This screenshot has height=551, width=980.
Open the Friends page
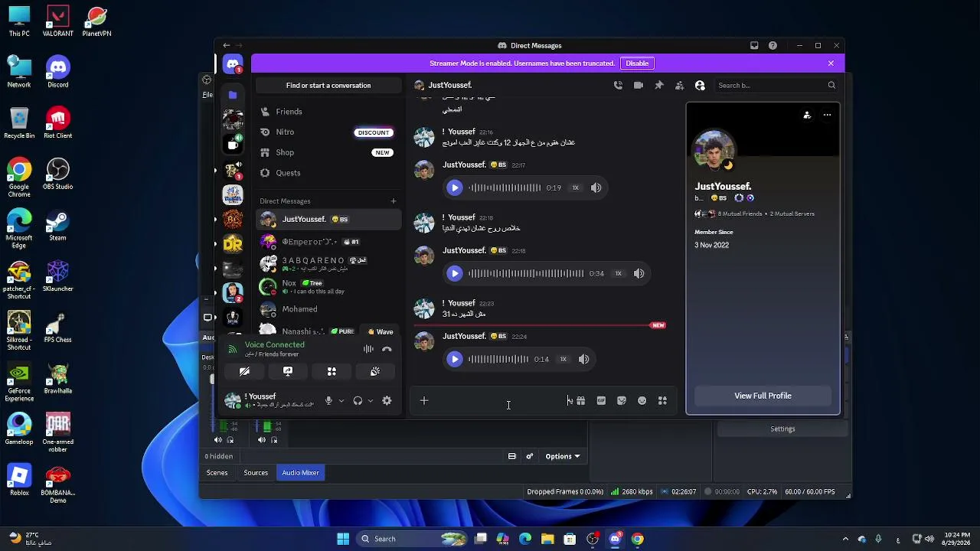[x=328, y=112]
